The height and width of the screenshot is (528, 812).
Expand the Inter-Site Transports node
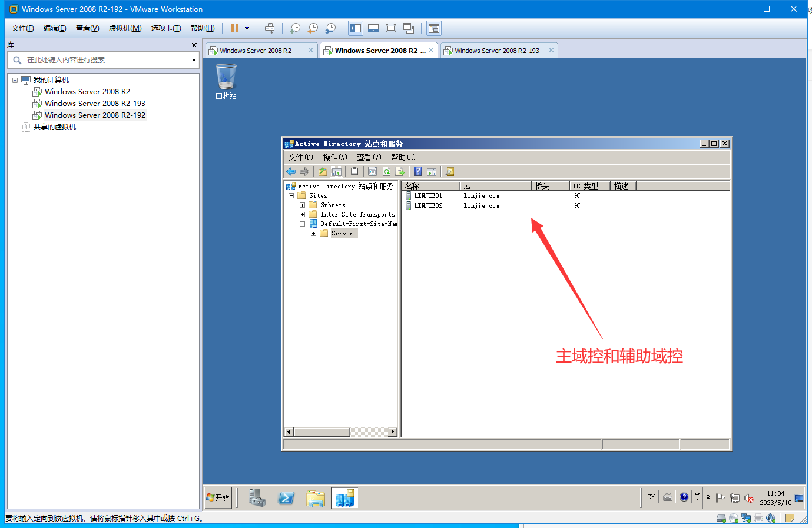[302, 214]
